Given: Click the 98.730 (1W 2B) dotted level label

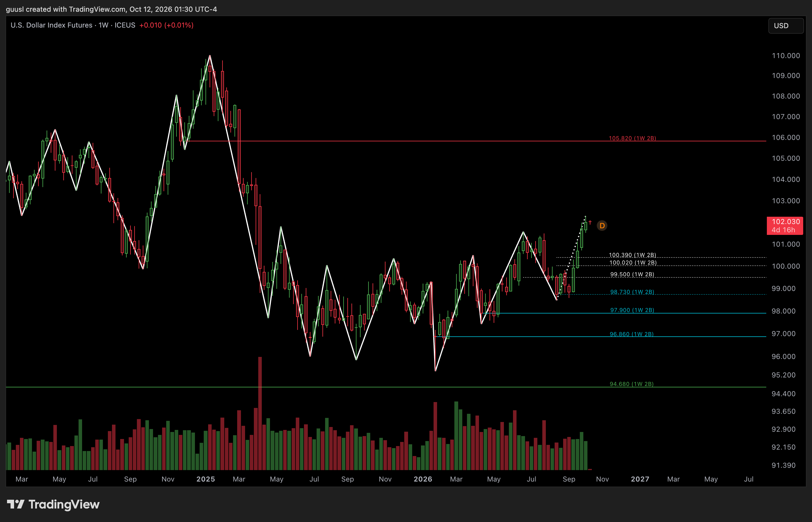Looking at the screenshot, I should click(x=632, y=292).
